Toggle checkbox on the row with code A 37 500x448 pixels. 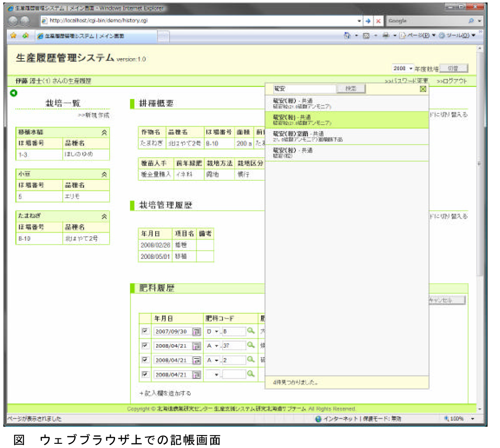(145, 346)
